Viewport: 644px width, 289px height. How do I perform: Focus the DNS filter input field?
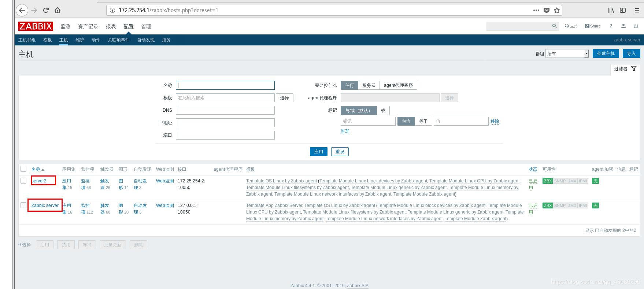pos(225,110)
